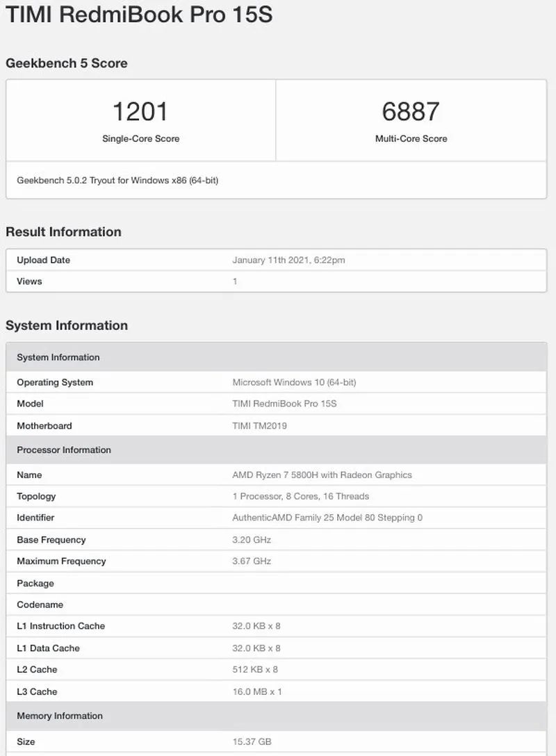
Task: Click the L1 Data Cache value "32.0 KB x 8"
Action: click(x=256, y=648)
